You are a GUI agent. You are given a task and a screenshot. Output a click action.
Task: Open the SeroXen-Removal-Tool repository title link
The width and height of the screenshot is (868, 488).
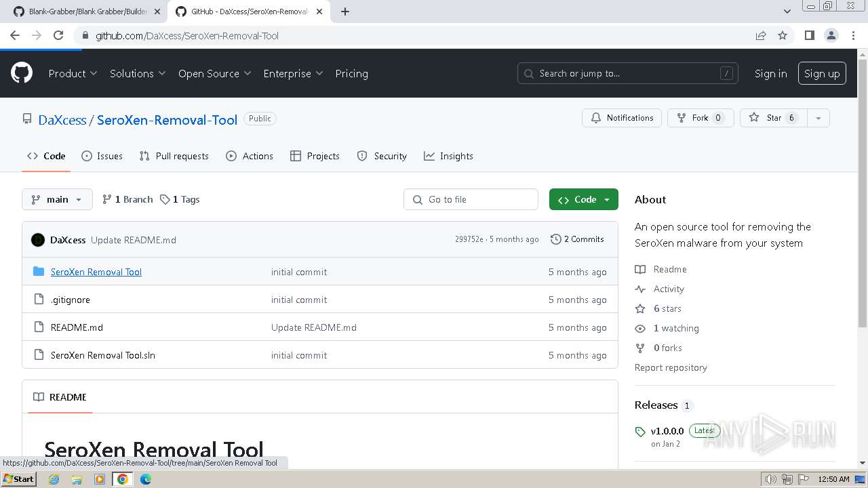click(x=167, y=120)
